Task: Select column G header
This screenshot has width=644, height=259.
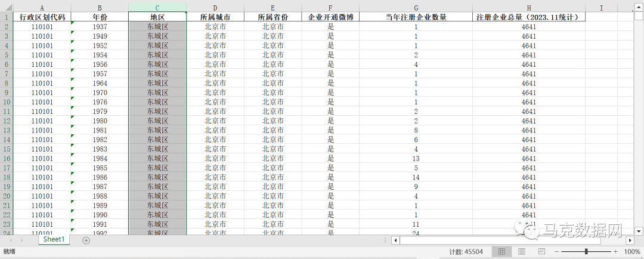Action: 416,8
